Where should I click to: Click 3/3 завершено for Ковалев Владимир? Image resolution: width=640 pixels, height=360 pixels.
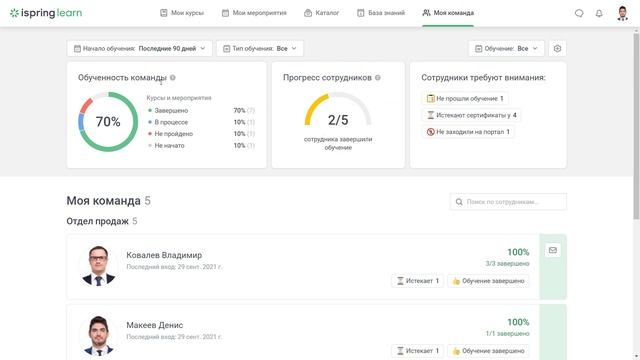[507, 264]
